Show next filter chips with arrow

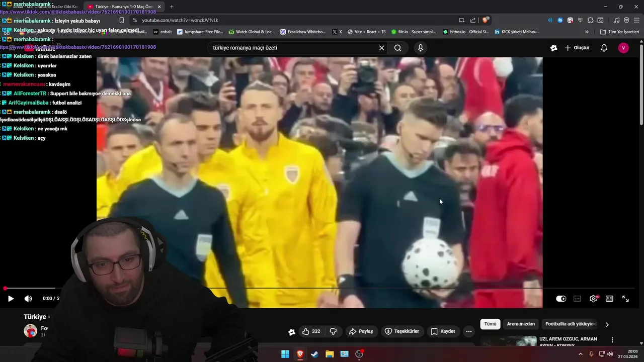pyautogui.click(x=607, y=325)
